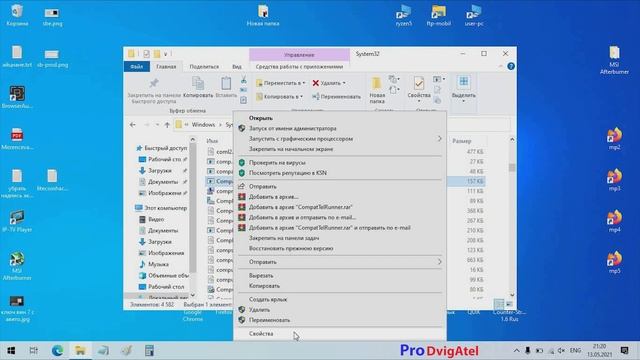
Task: Click the Копировать icon in the ribbon
Action: 198,83
